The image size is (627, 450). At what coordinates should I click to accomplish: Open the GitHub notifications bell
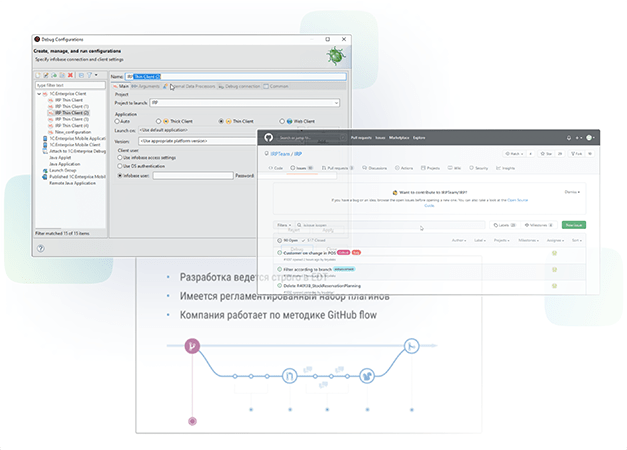(x=569, y=138)
